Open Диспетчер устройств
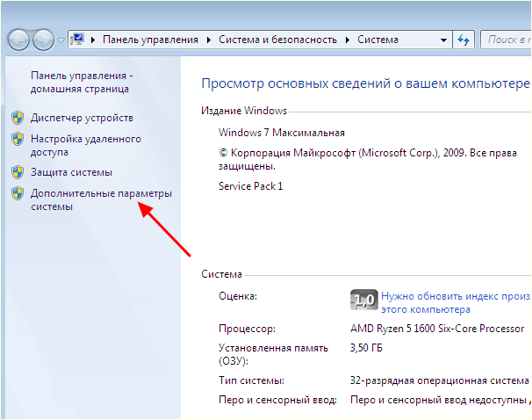 [x=82, y=118]
